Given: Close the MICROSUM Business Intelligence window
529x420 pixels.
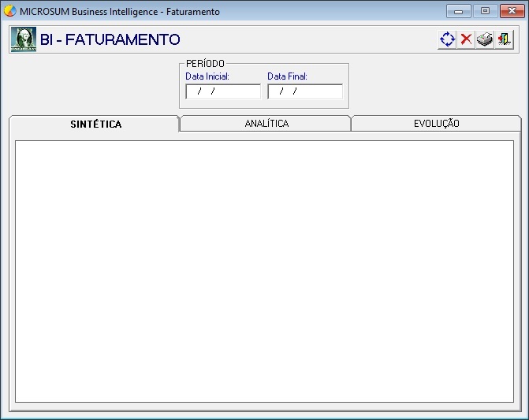Looking at the screenshot, I should coord(512,11).
